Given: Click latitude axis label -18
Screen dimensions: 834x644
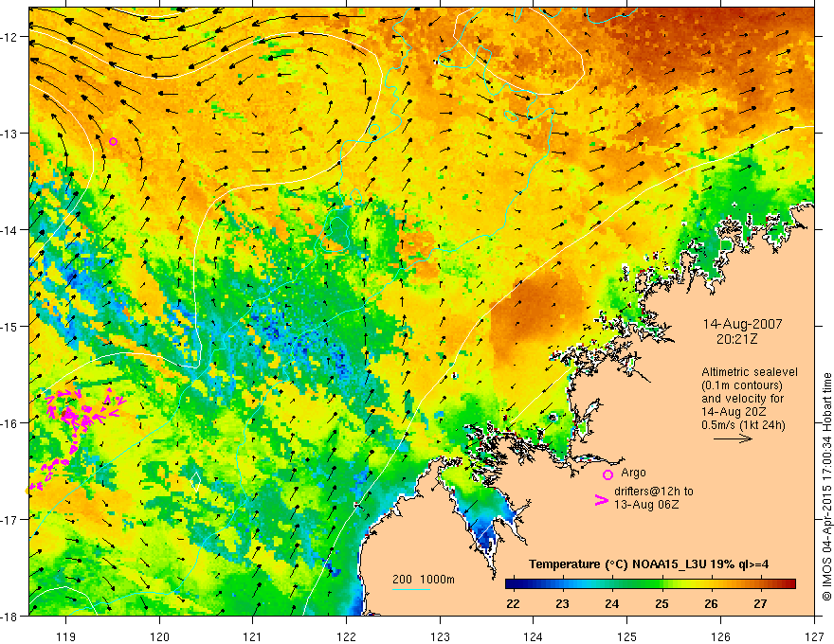Looking at the screenshot, I should [9, 616].
